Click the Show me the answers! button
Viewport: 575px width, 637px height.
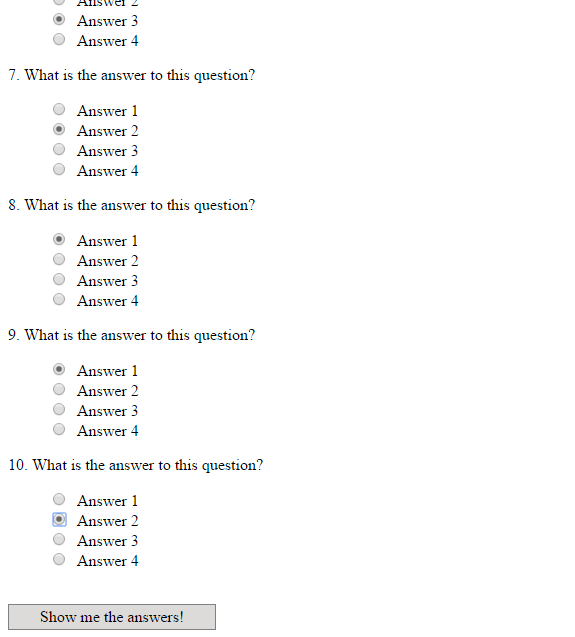(112, 617)
